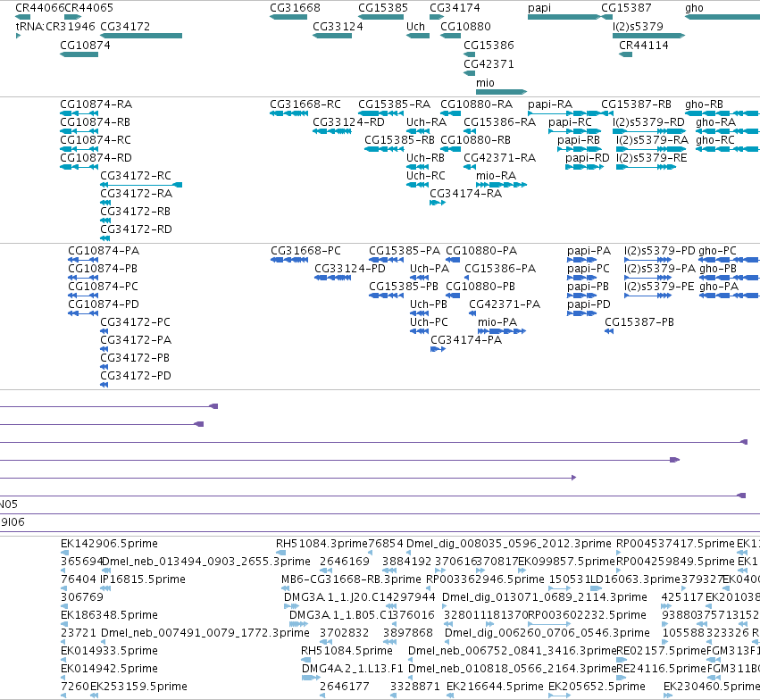Select the CR44114 gene label
This screenshot has width=760, height=700.
tap(643, 46)
